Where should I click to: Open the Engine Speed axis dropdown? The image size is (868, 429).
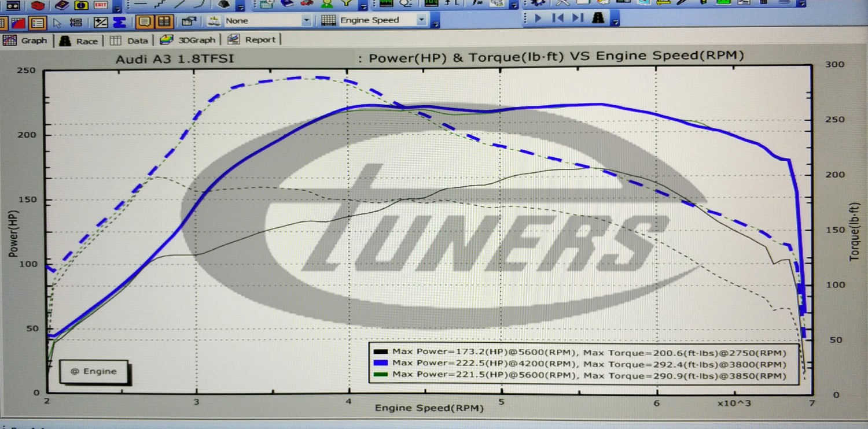tap(421, 20)
